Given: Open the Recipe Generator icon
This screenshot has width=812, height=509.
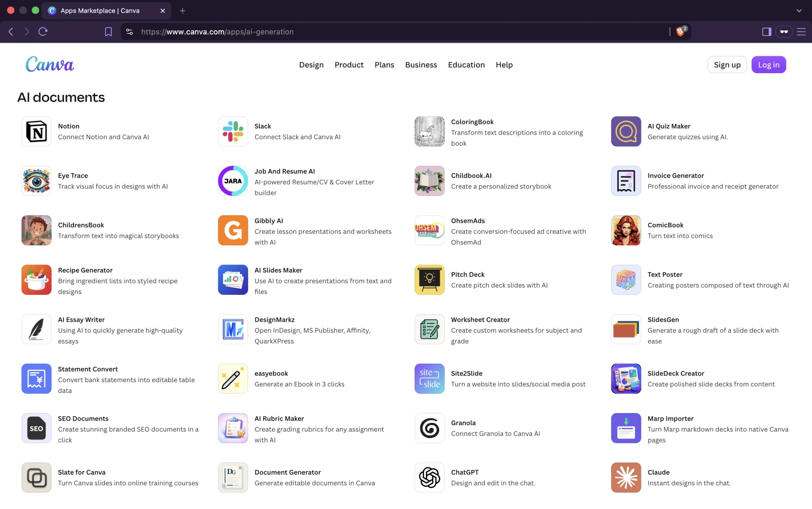Looking at the screenshot, I should (37, 280).
